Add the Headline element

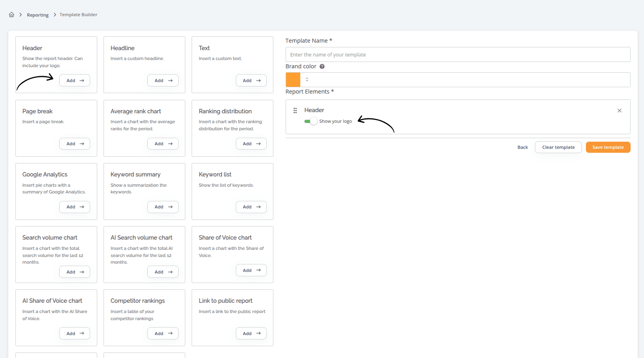tap(163, 81)
